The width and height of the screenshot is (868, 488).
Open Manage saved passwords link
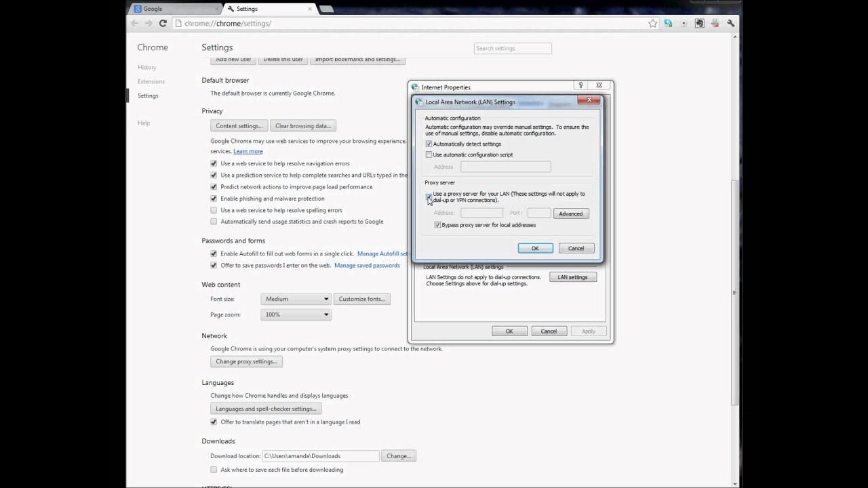tap(367, 265)
